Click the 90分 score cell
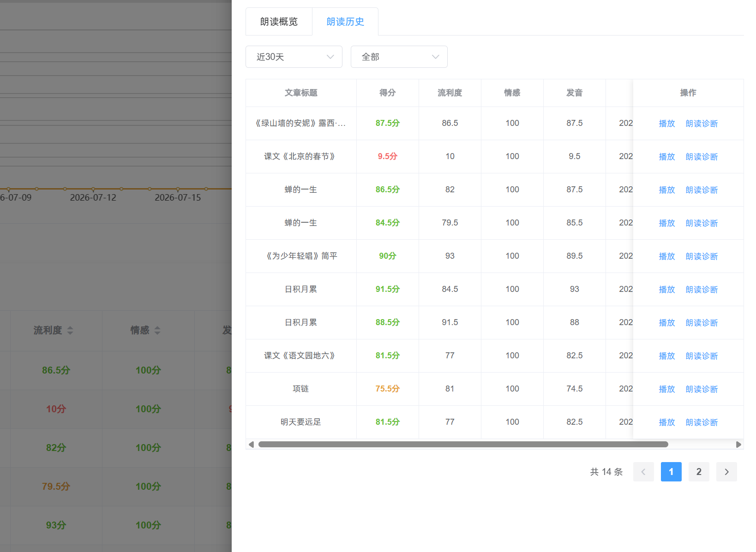The image size is (756, 552). 388,256
